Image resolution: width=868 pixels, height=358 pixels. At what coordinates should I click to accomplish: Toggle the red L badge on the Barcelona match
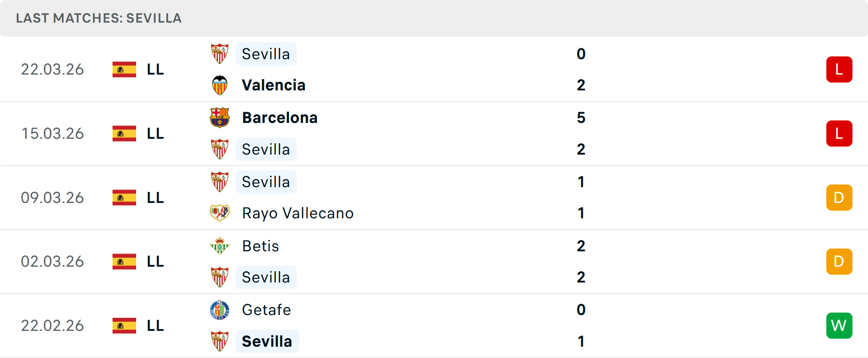[x=839, y=133]
